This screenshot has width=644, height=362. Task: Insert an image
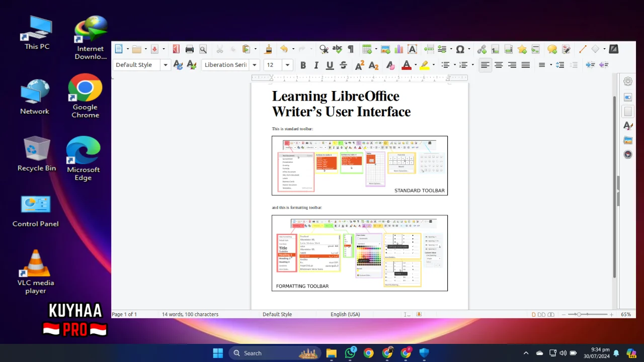tap(385, 49)
